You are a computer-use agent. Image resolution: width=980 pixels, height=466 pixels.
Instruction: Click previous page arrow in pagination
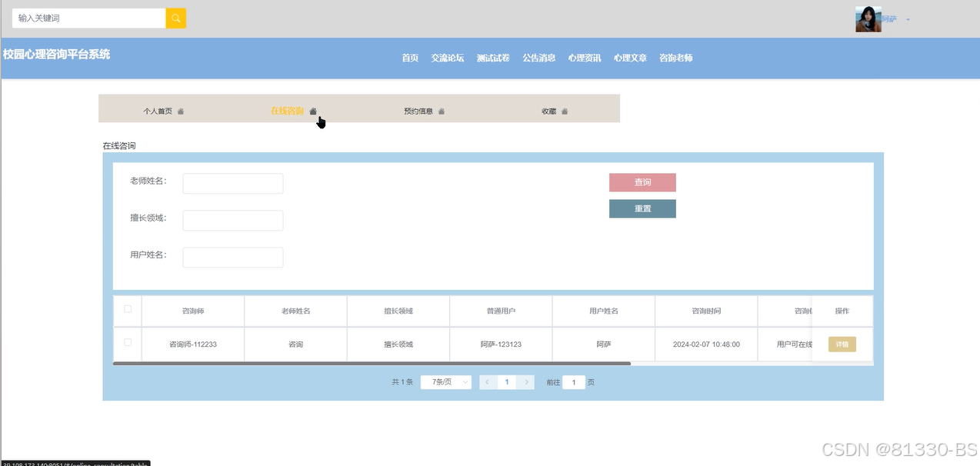pyautogui.click(x=487, y=382)
